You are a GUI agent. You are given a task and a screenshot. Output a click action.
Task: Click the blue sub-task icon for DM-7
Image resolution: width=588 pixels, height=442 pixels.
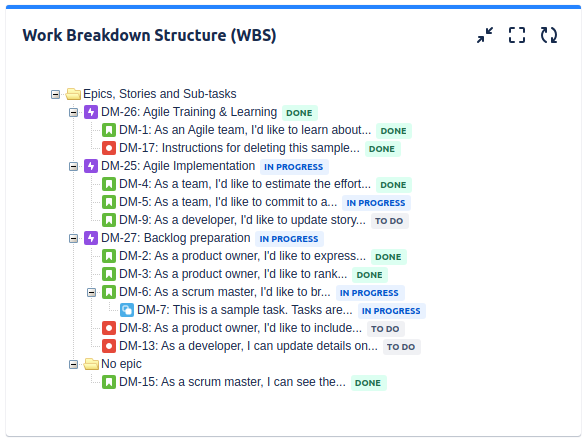click(x=127, y=310)
